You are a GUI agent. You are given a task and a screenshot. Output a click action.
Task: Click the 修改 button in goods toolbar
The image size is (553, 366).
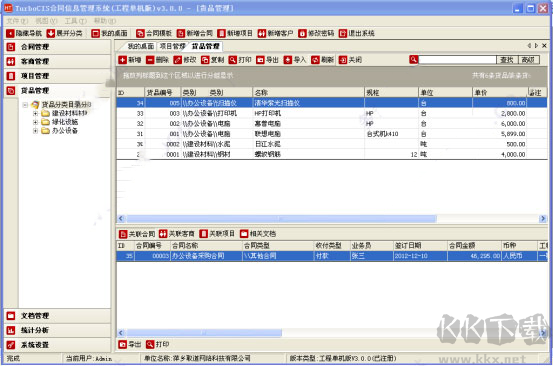pos(185,60)
